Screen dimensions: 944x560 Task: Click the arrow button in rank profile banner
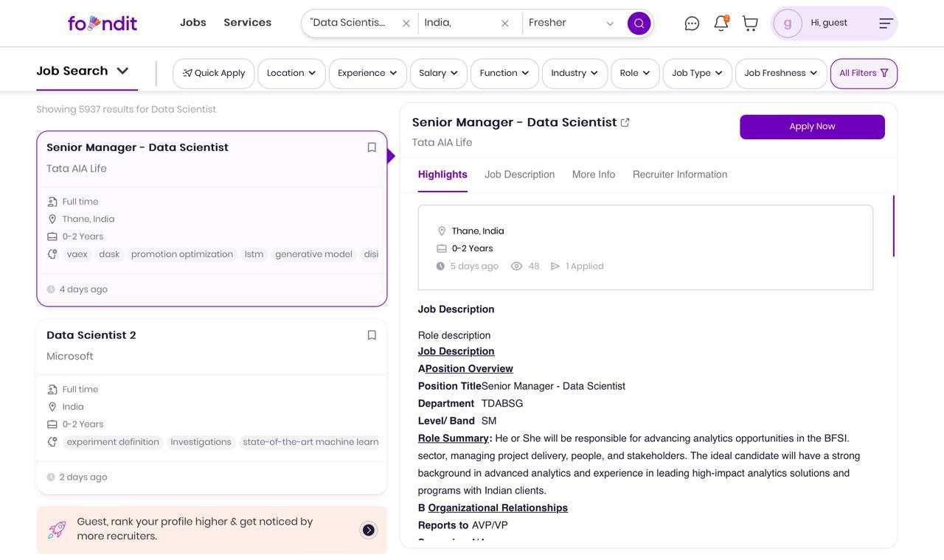click(369, 530)
